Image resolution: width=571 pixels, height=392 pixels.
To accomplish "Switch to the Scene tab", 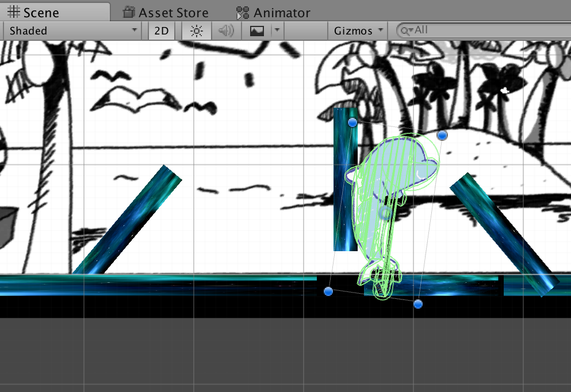I will pos(55,13).
